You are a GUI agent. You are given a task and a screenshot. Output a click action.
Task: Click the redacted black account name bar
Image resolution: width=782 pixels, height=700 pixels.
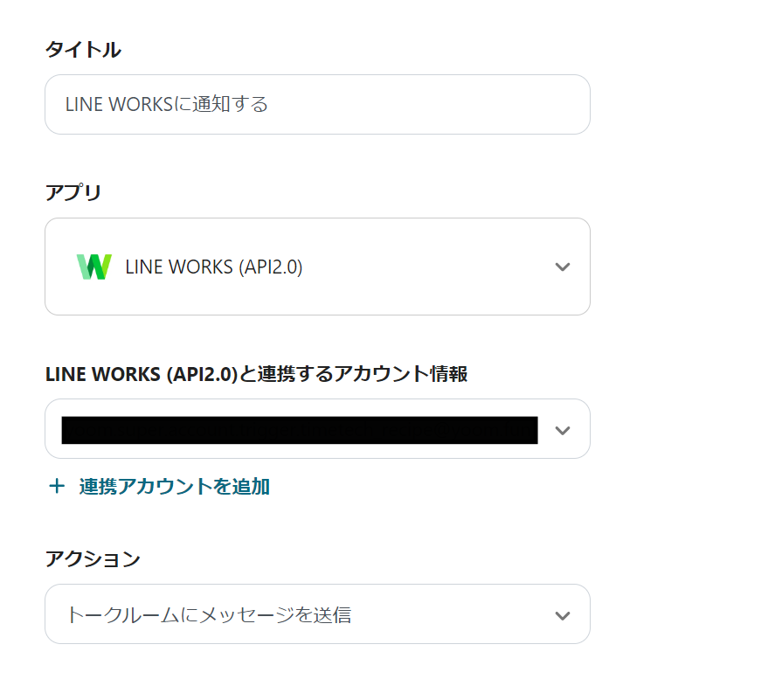pyautogui.click(x=299, y=430)
